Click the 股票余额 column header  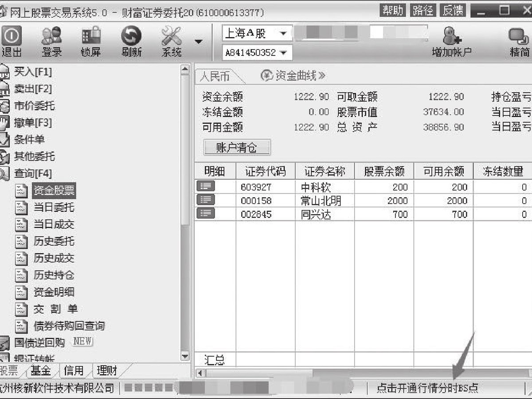coord(384,172)
